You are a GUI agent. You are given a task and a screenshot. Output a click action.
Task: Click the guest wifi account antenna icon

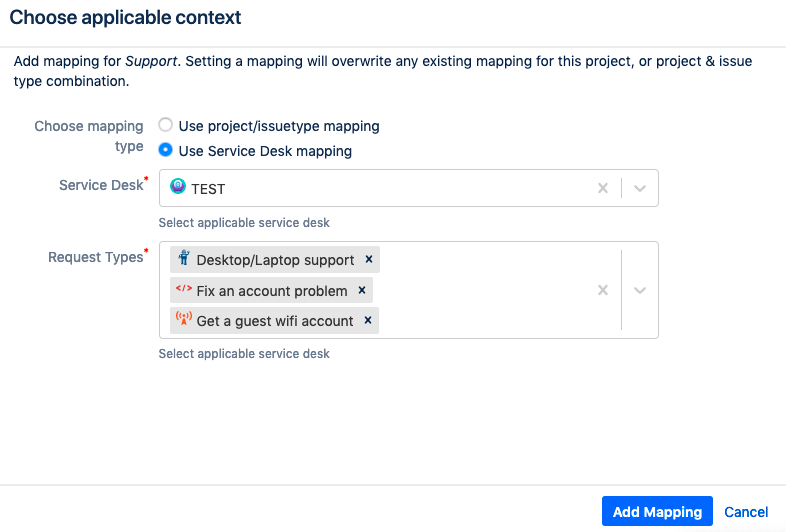pyautogui.click(x=183, y=320)
